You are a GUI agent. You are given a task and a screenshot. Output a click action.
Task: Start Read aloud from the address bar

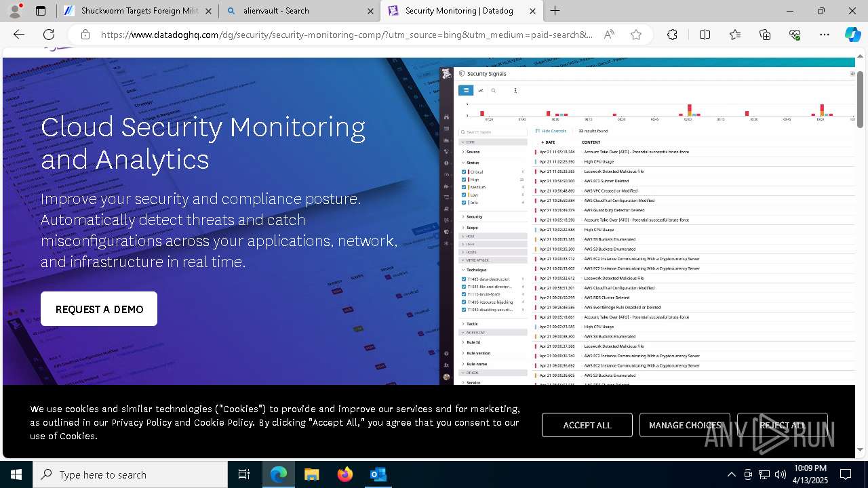tap(609, 35)
